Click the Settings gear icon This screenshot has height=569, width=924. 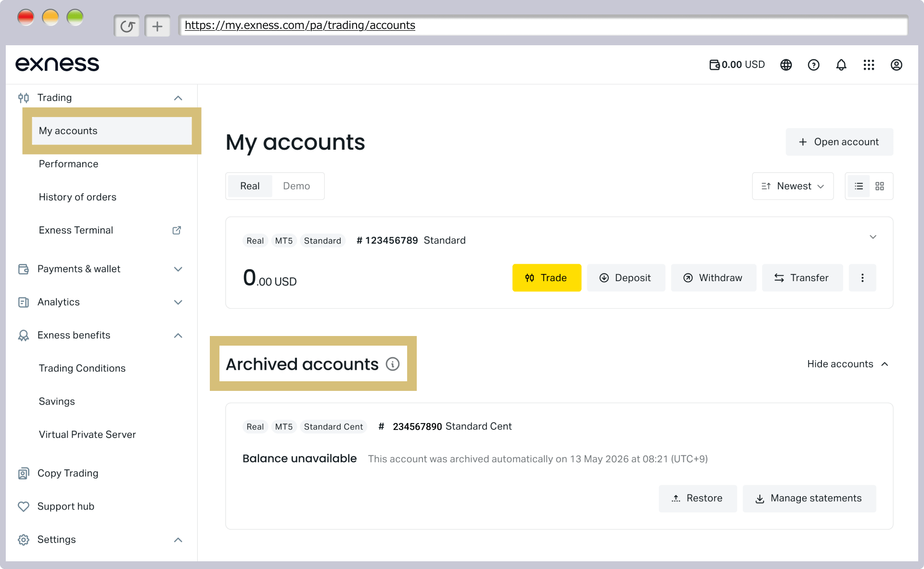pos(24,540)
